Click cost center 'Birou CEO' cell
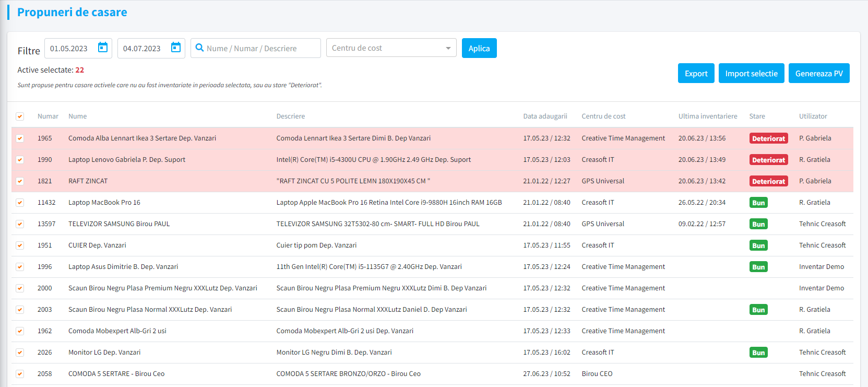 tap(597, 374)
